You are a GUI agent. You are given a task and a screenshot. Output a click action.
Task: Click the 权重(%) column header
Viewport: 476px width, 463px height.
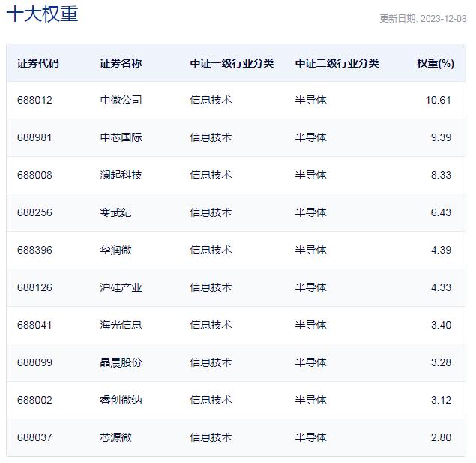436,63
